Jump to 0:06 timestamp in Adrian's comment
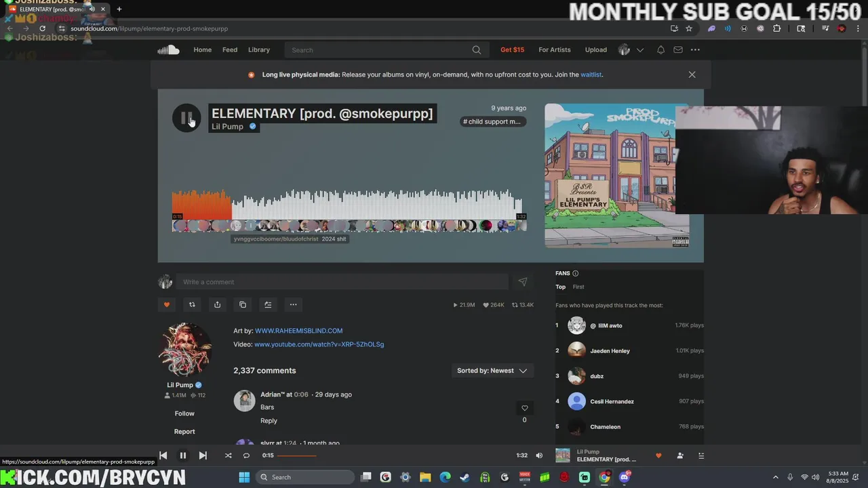 (301, 394)
